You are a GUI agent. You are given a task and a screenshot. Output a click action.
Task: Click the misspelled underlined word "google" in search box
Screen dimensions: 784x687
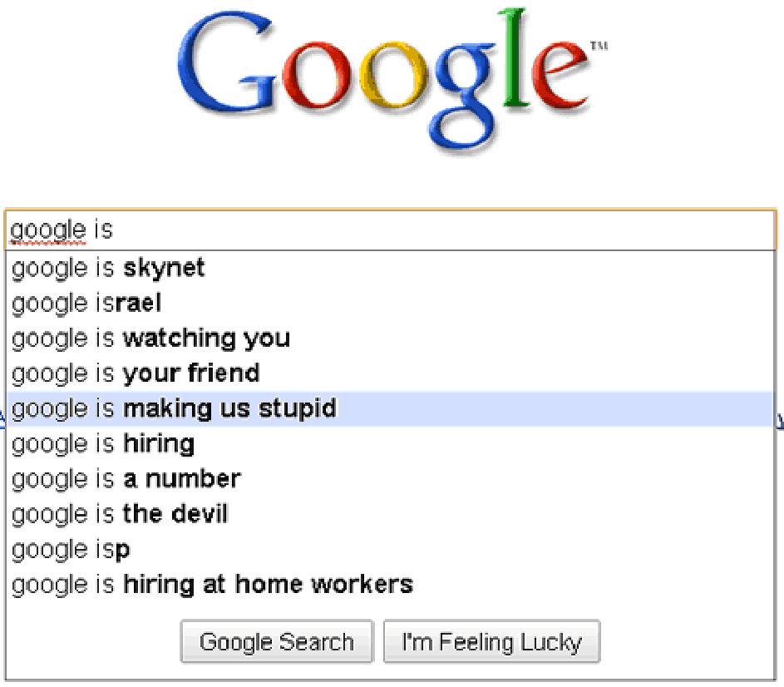pyautogui.click(x=48, y=230)
